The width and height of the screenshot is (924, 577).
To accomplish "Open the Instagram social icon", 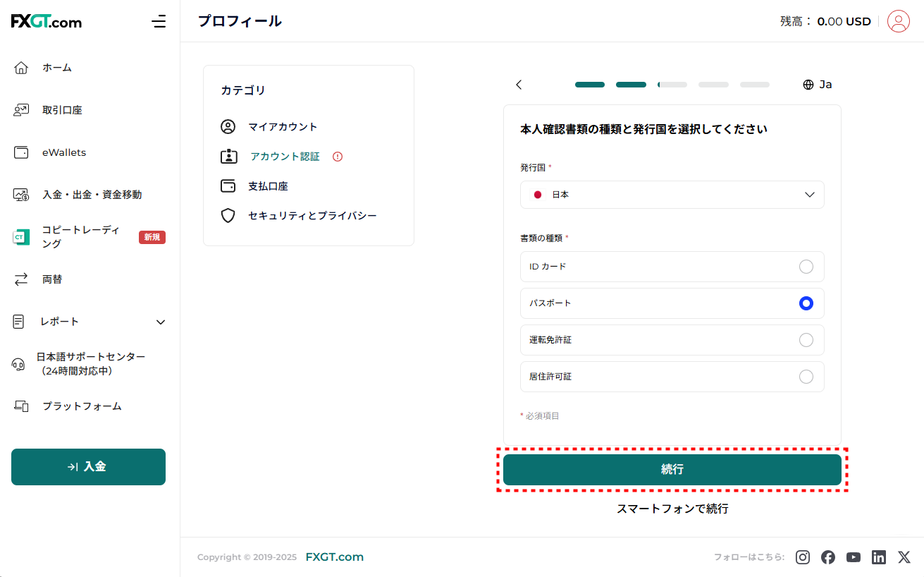I will point(803,557).
